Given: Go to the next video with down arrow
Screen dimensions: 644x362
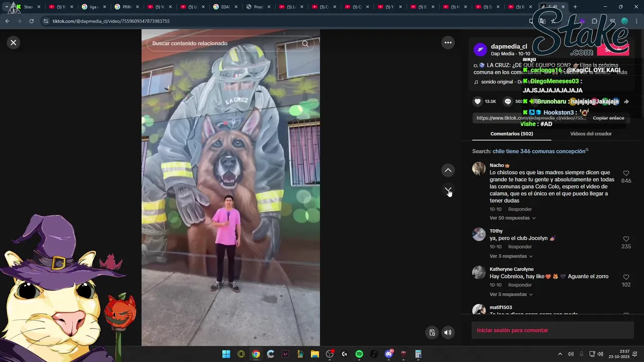Looking at the screenshot, I should (448, 190).
